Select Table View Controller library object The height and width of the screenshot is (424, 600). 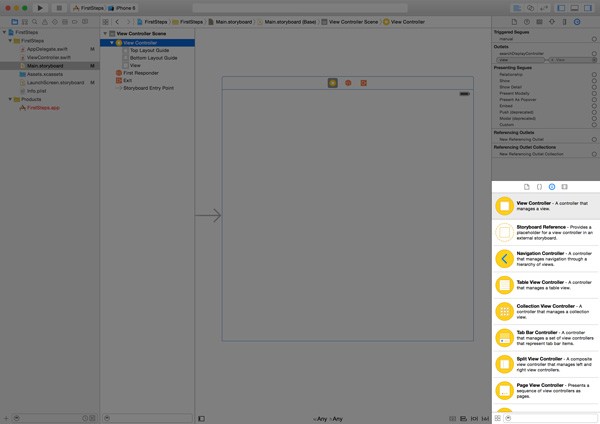[546, 285]
